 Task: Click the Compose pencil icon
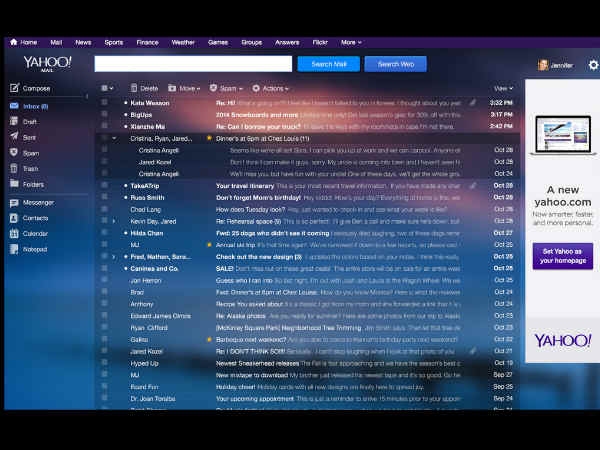[x=14, y=88]
